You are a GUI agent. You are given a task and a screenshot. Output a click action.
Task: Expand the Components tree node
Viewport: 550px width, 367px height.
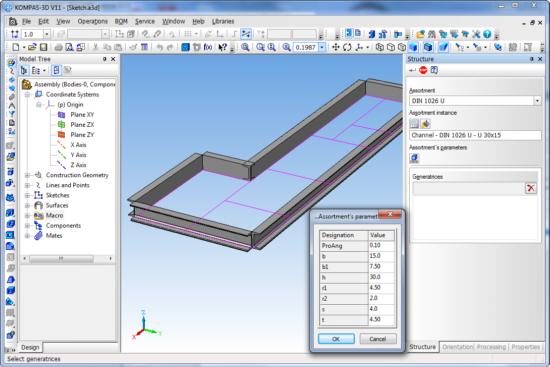[x=27, y=226]
